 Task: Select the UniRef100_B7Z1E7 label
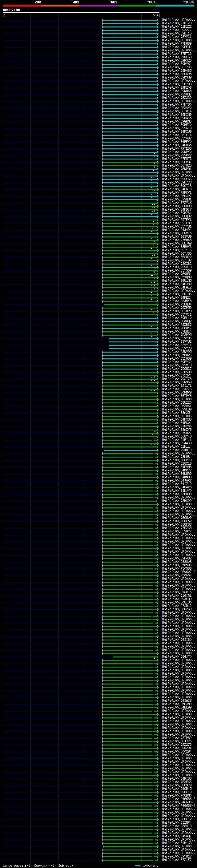177,860
